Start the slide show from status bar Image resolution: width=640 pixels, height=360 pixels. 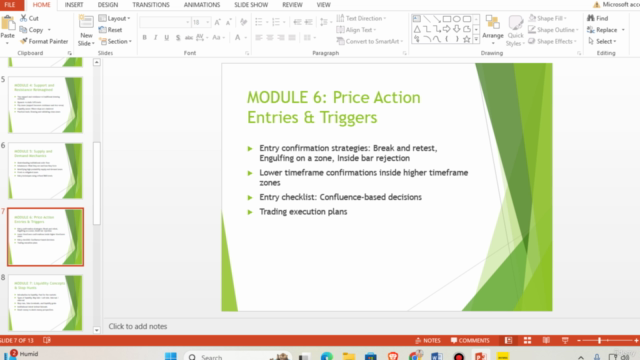pos(565,340)
